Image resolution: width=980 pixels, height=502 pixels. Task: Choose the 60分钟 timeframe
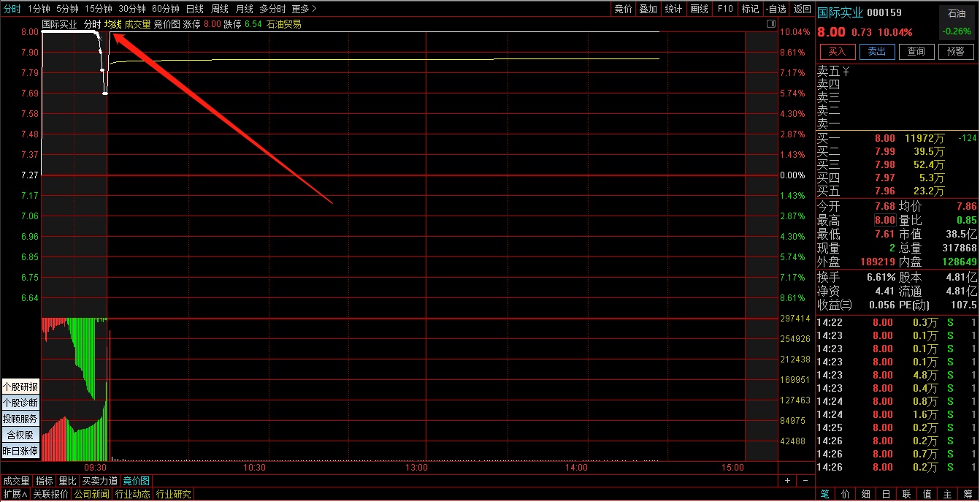[166, 9]
